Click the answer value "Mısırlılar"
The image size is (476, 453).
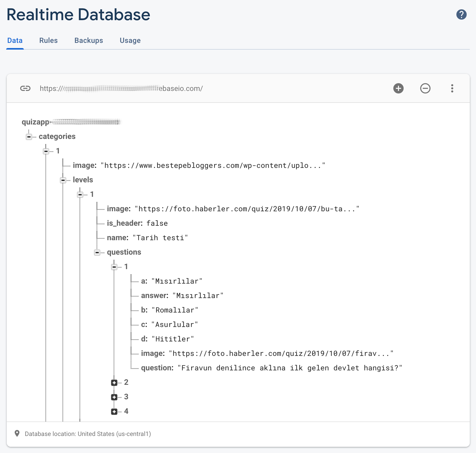pyautogui.click(x=198, y=295)
